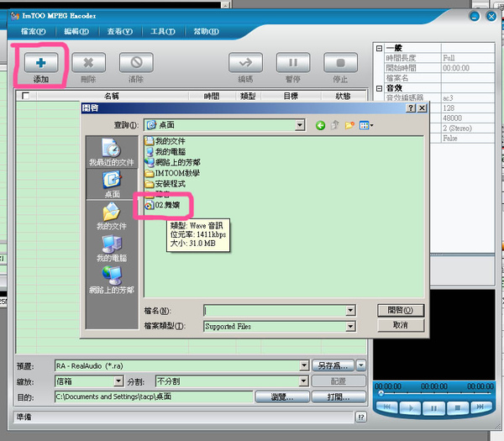This screenshot has width=504, height=441.
Task: Click the 狀態 column header
Action: pos(343,96)
